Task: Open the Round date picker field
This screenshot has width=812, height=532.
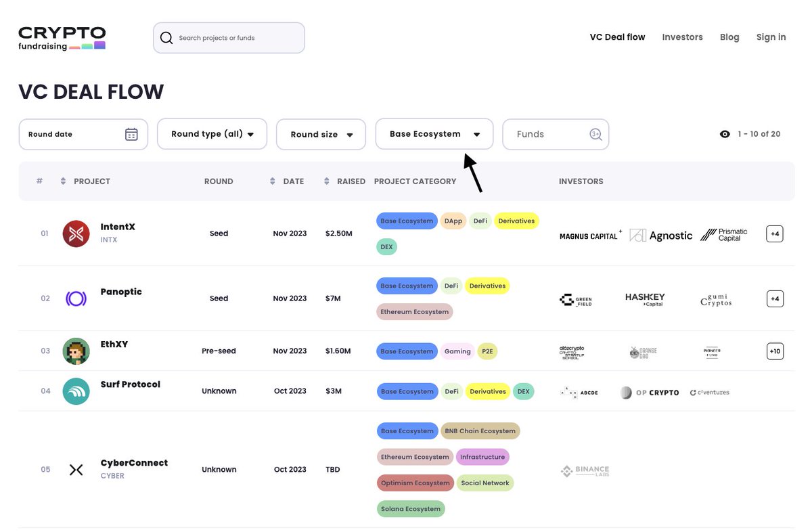Action: pyautogui.click(x=83, y=134)
